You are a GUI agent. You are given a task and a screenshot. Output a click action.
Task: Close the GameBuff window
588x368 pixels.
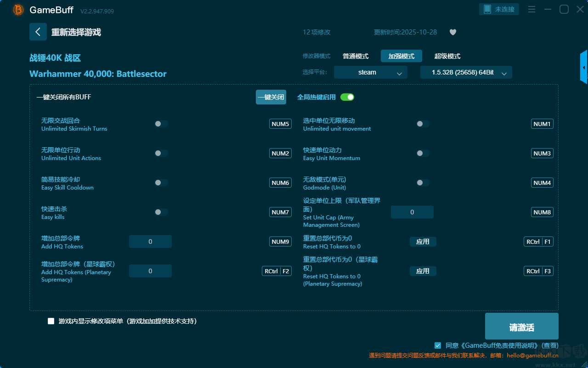coord(580,10)
